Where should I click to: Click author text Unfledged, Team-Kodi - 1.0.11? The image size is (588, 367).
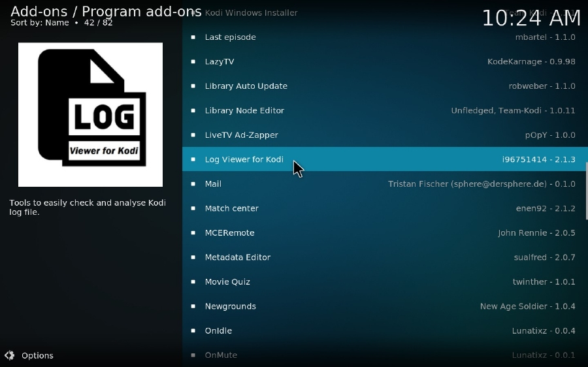513,110
